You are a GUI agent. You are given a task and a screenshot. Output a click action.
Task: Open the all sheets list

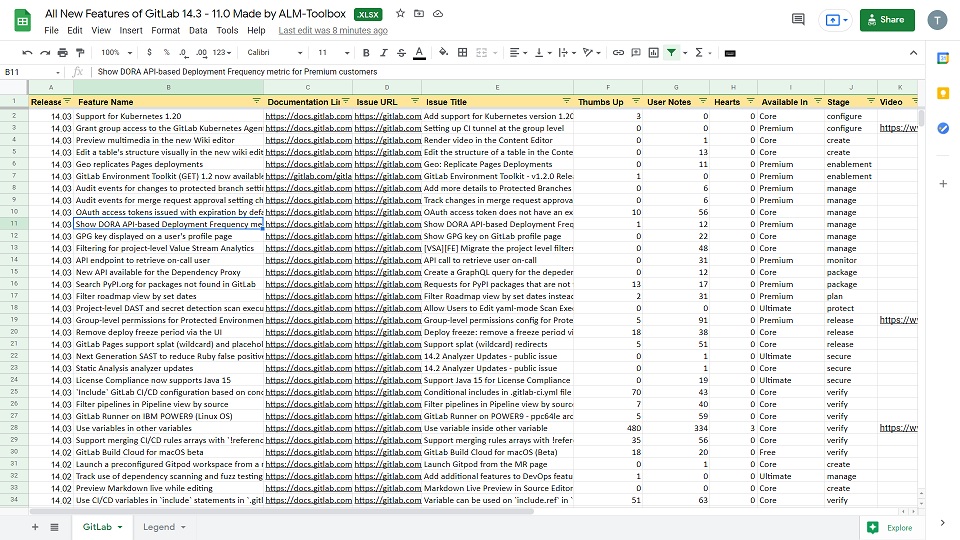(x=54, y=527)
